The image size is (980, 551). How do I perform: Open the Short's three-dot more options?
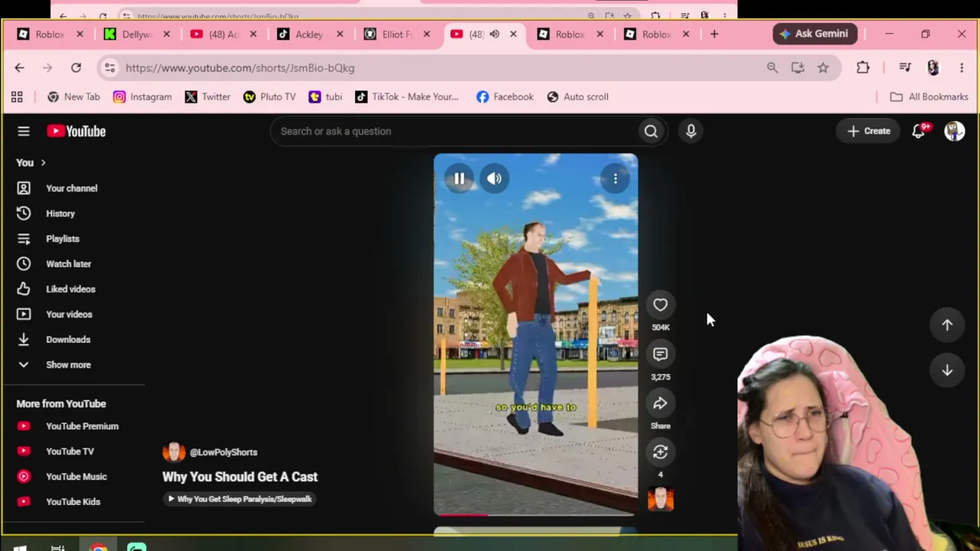pos(616,179)
